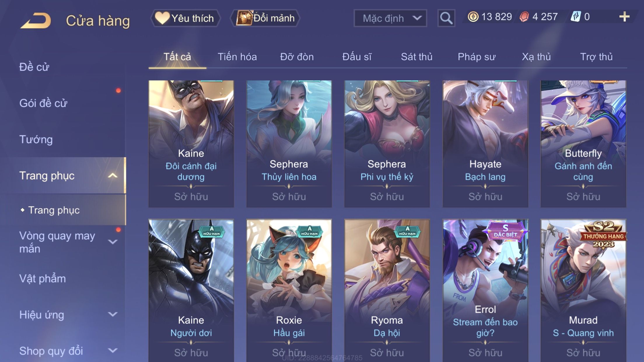Tap the blue voucher ticket icon

(x=576, y=17)
